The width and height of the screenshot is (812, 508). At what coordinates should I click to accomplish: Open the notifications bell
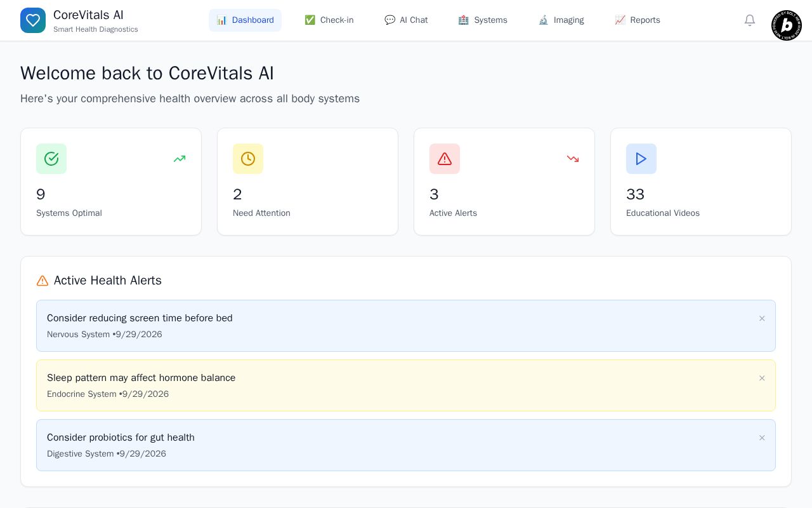pyautogui.click(x=750, y=20)
